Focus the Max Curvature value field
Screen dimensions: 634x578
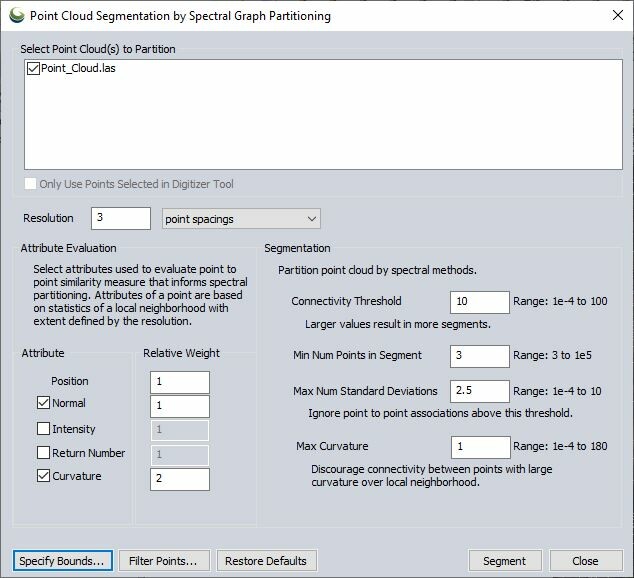(480, 447)
